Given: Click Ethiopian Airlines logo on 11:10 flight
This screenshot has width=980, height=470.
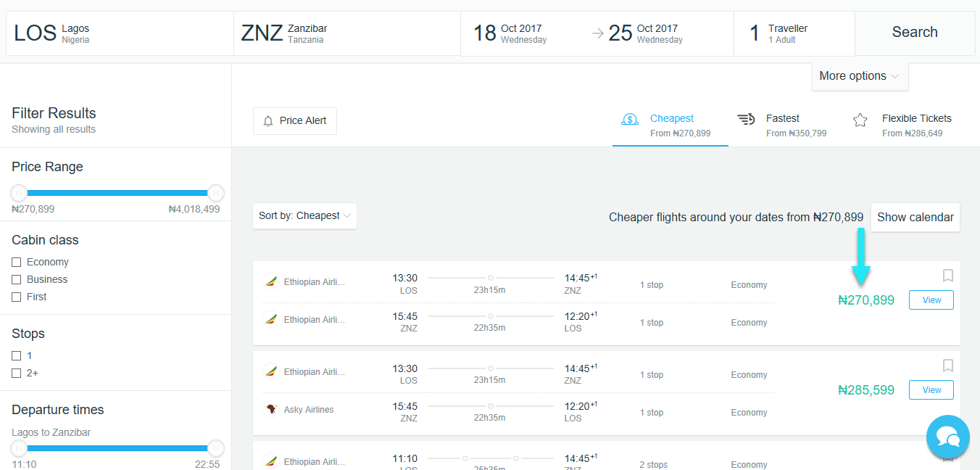Looking at the screenshot, I should click(270, 461).
